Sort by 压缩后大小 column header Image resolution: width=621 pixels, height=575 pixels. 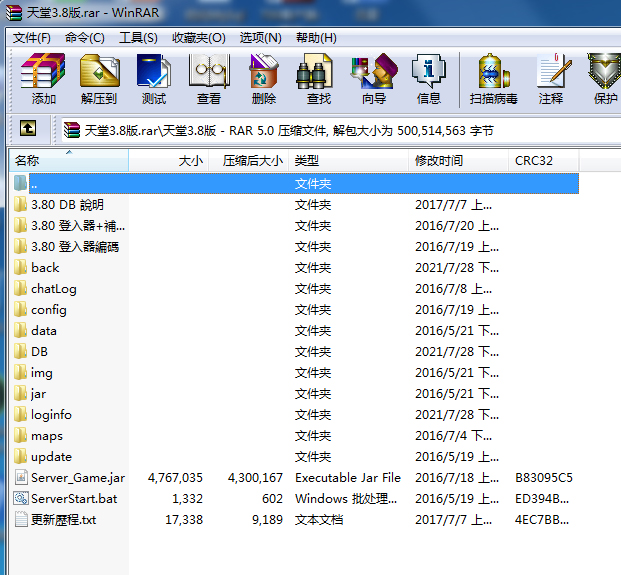(249, 160)
